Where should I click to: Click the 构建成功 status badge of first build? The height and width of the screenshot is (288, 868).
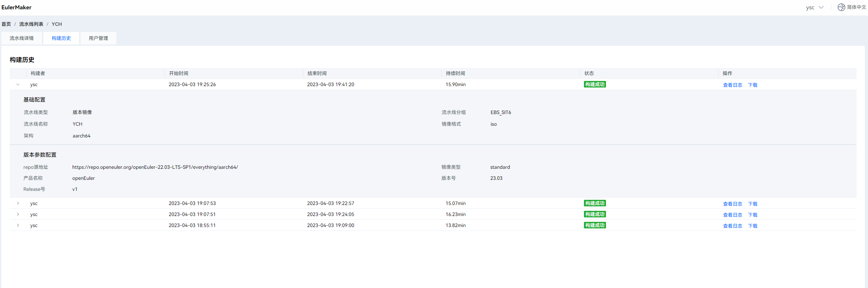coord(595,84)
